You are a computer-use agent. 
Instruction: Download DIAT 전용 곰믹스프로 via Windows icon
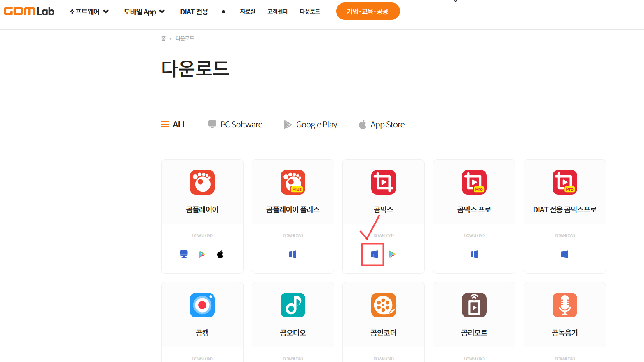(565, 254)
